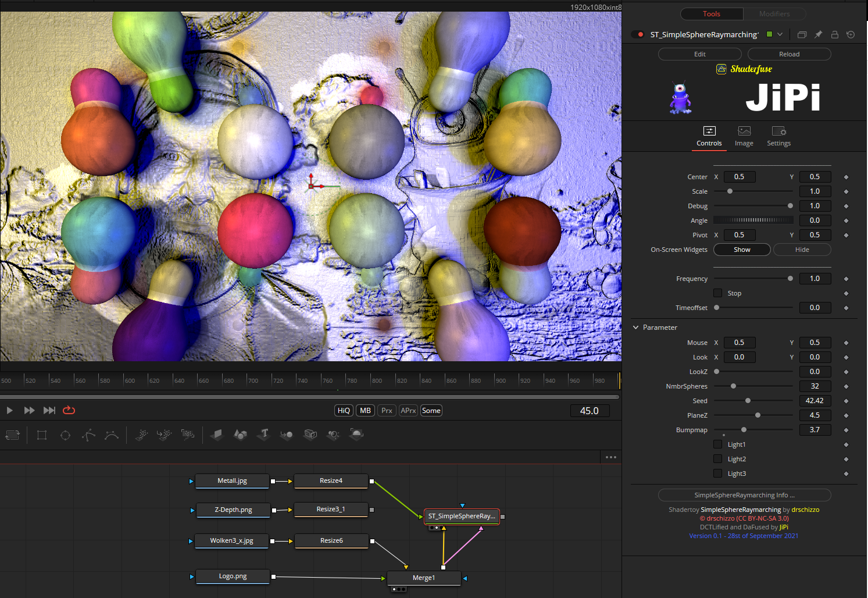Collapse the Parameter section
The height and width of the screenshot is (598, 868).
(636, 328)
